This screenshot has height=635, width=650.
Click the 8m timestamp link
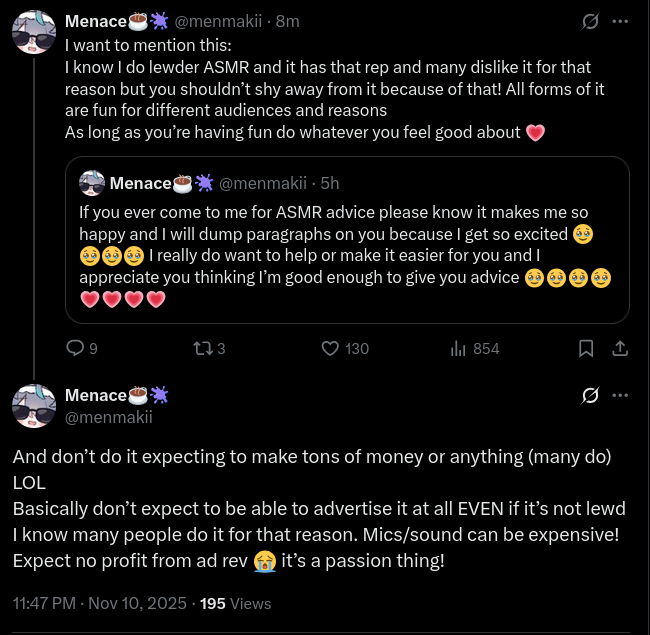point(287,21)
